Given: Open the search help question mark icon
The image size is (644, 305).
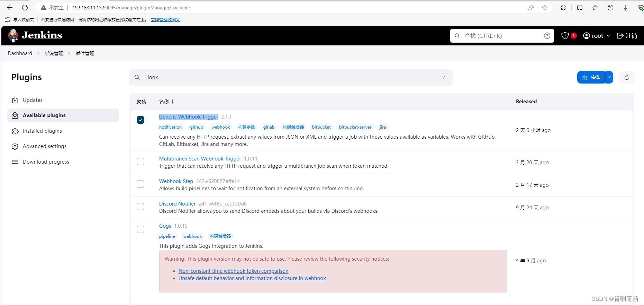Looking at the screenshot, I should pyautogui.click(x=547, y=36).
